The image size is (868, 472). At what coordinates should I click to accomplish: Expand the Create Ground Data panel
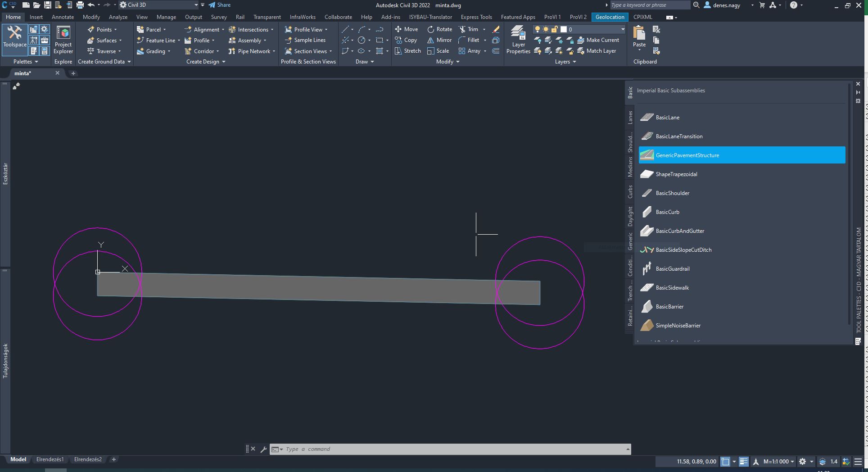(104, 62)
